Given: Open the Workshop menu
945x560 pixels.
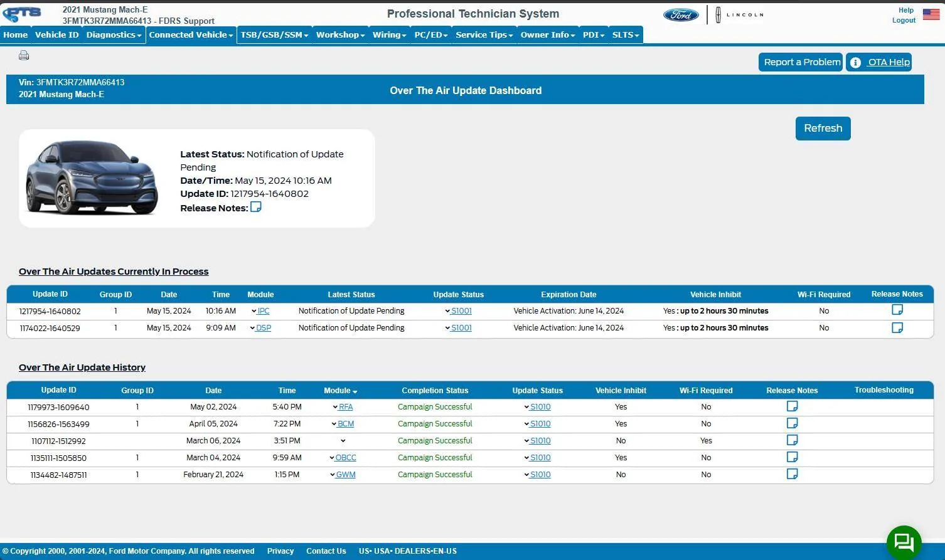Looking at the screenshot, I should 340,35.
